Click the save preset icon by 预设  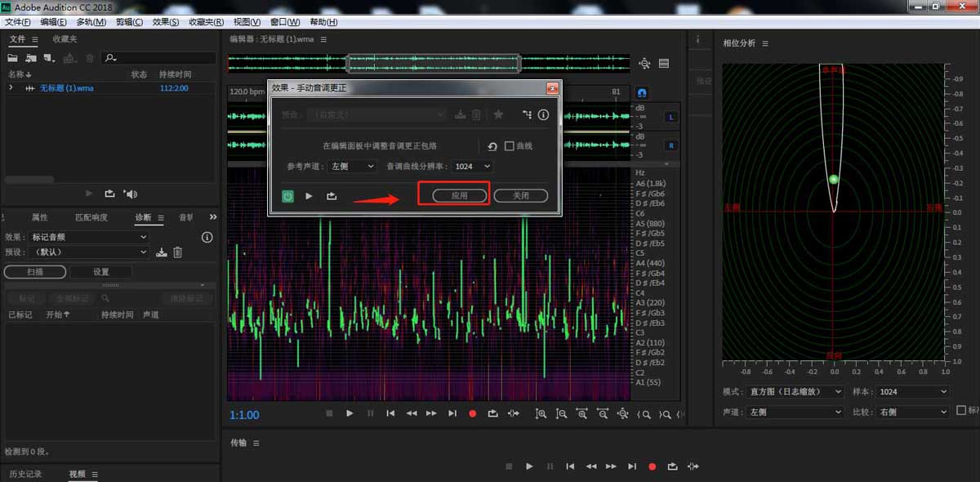(x=162, y=252)
